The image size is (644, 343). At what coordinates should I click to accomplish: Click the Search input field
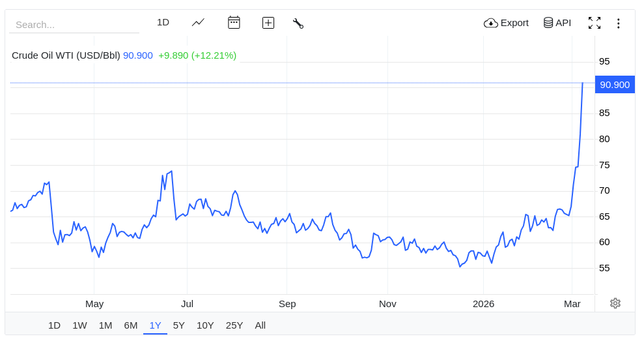[74, 25]
